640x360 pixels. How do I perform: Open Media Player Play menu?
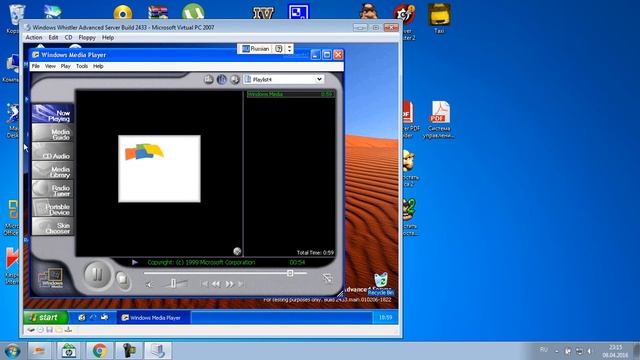click(65, 66)
